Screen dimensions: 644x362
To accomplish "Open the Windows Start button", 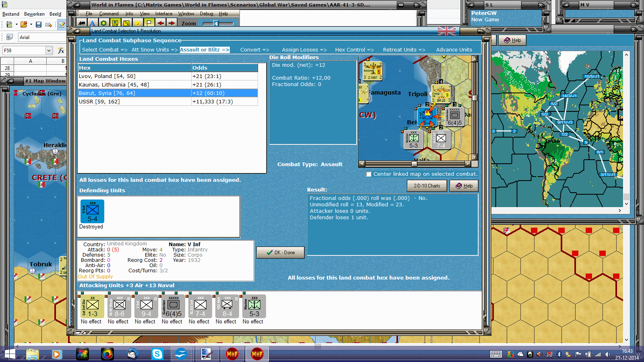I will (x=10, y=354).
